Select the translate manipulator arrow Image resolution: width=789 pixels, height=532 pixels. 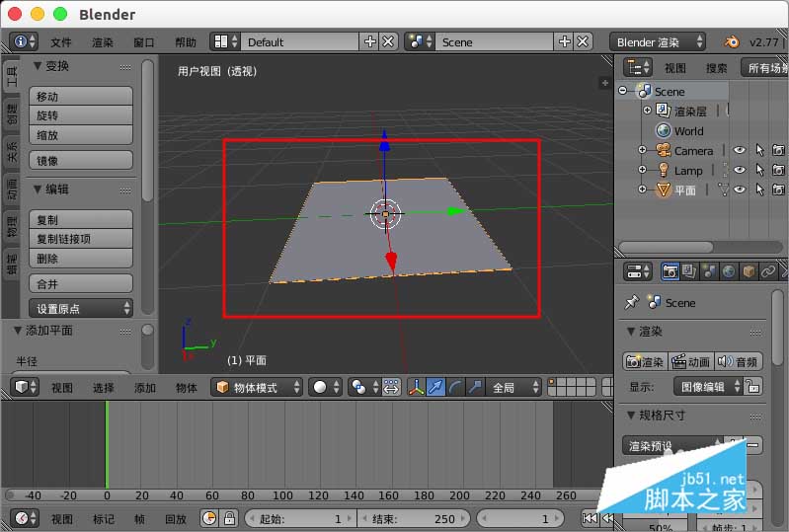(x=435, y=387)
